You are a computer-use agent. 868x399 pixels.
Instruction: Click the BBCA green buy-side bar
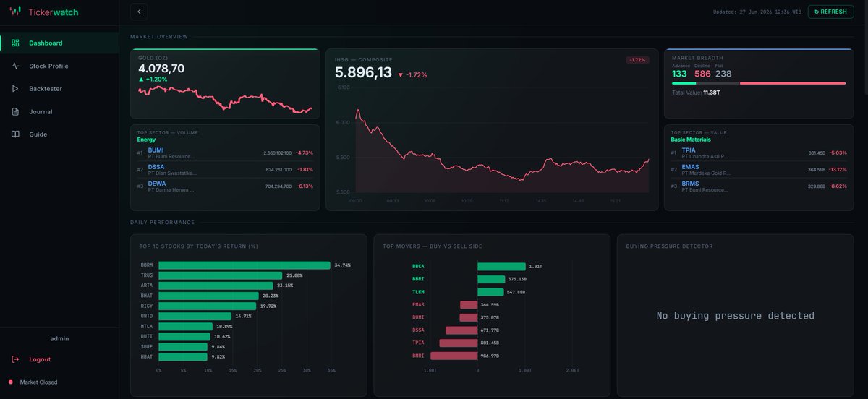click(x=501, y=267)
